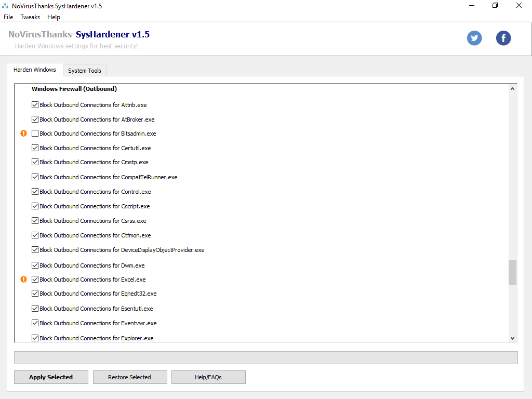
Task: Uncheck Block Outbound Connections for Dwm.exe
Action: point(35,265)
